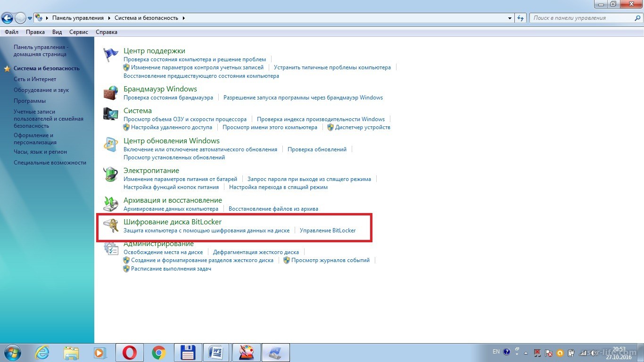The width and height of the screenshot is (644, 362).
Task: Open Windows Media Player from taskbar
Action: point(100,353)
